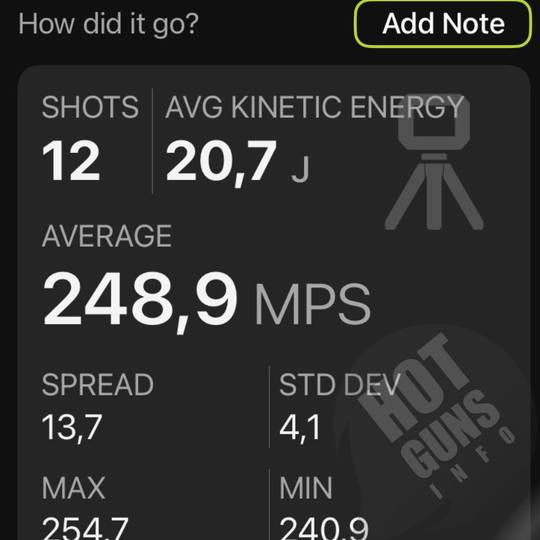Image resolution: width=540 pixels, height=540 pixels.
Task: Select the STD DEV label
Action: (x=340, y=385)
